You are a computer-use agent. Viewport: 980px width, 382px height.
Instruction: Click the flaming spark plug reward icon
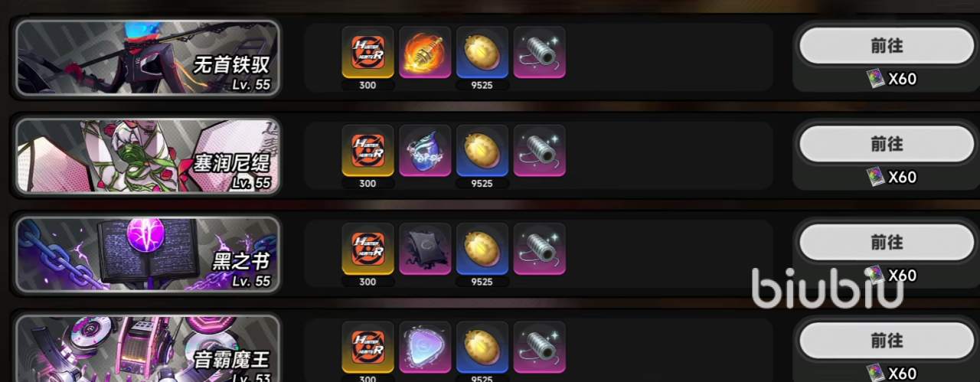click(425, 52)
